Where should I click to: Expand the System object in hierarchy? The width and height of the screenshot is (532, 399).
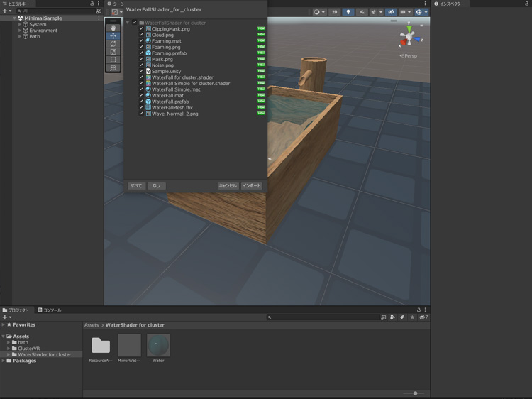(x=20, y=25)
